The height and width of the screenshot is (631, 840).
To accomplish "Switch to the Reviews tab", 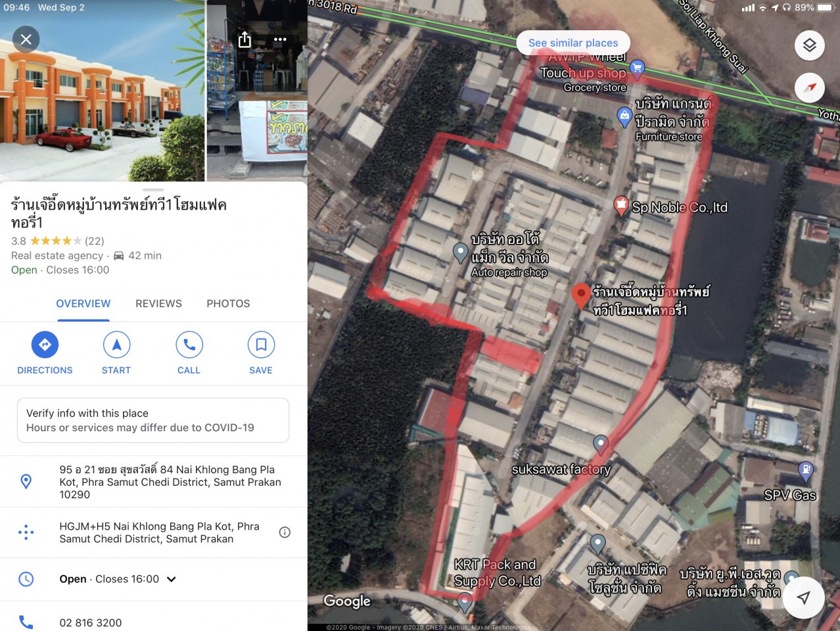I will (x=158, y=304).
